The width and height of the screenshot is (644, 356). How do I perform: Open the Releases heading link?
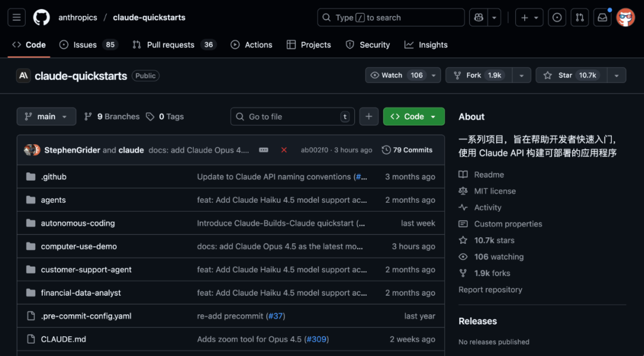(478, 321)
